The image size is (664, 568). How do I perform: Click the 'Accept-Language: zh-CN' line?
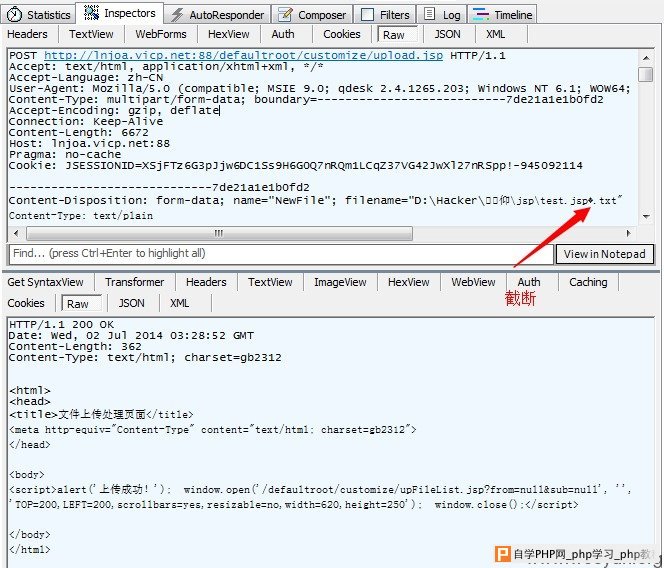coord(86,78)
